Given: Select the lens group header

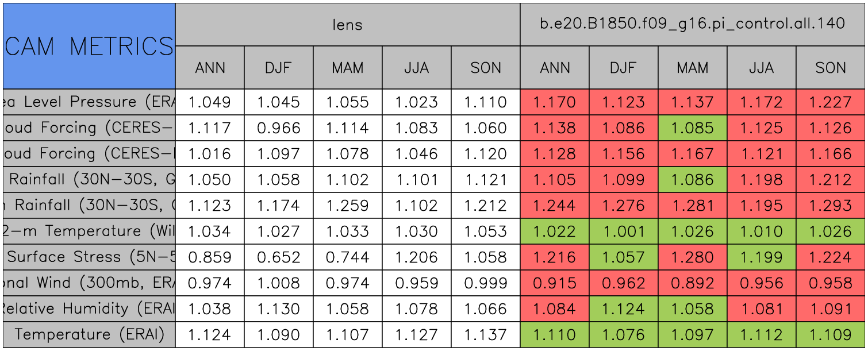Looking at the screenshot, I should tap(347, 25).
